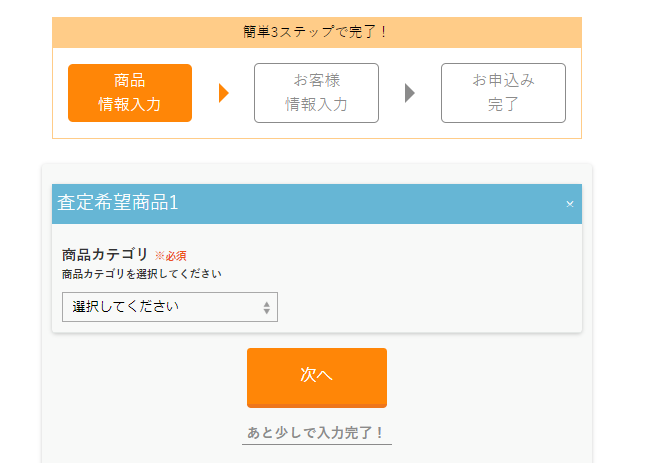This screenshot has height=463, width=660.
Task: Click the orange arrow after 商品情報入力
Action: [x=224, y=93]
